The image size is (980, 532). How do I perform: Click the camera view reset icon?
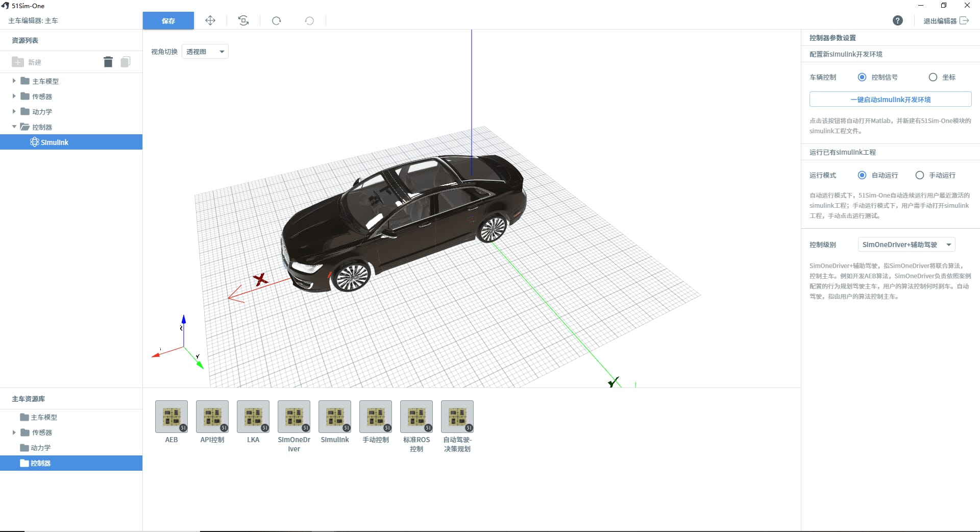point(243,20)
